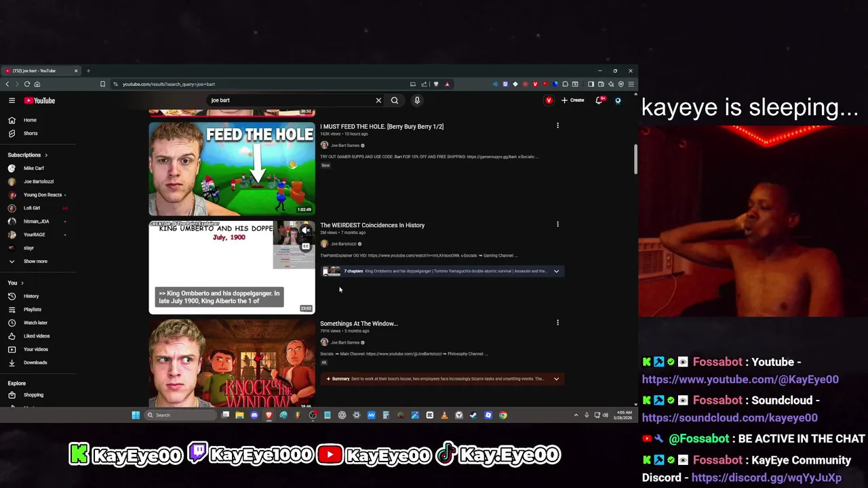Viewport: 868px width, 488px height.
Task: Open Somethings At The Window title
Action: click(x=359, y=324)
